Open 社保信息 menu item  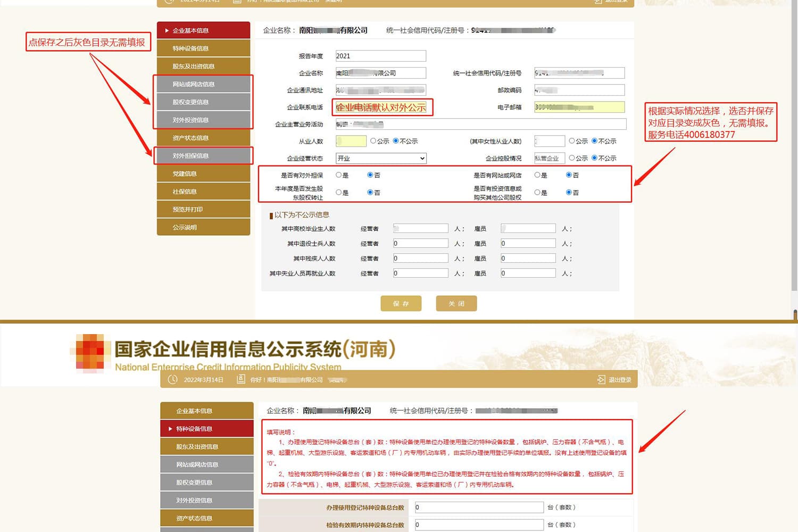point(204,192)
